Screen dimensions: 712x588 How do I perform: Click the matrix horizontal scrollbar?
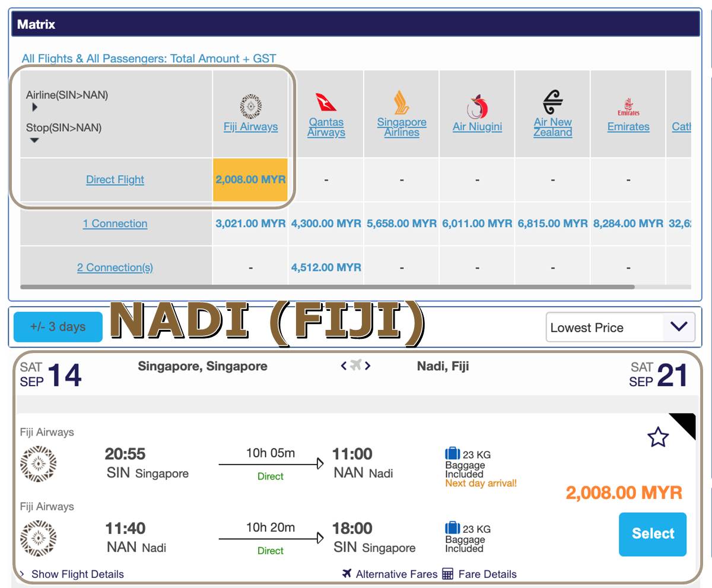[327, 287]
